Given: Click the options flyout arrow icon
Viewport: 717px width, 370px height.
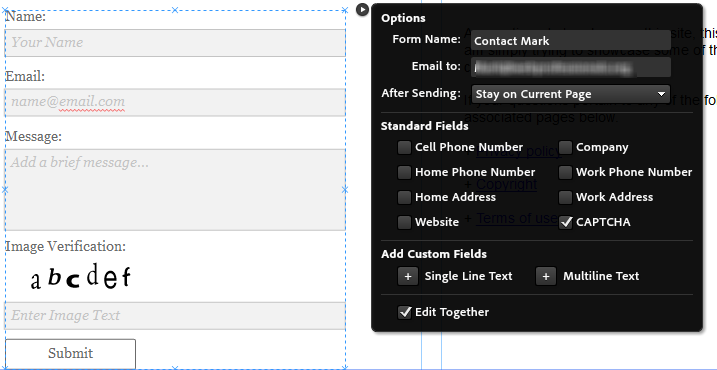Looking at the screenshot, I should pyautogui.click(x=362, y=9).
